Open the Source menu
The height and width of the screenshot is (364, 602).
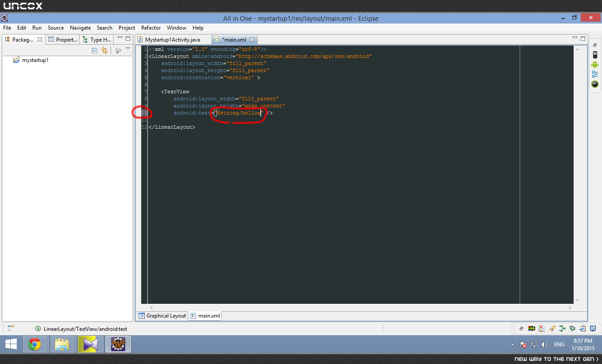coord(56,27)
